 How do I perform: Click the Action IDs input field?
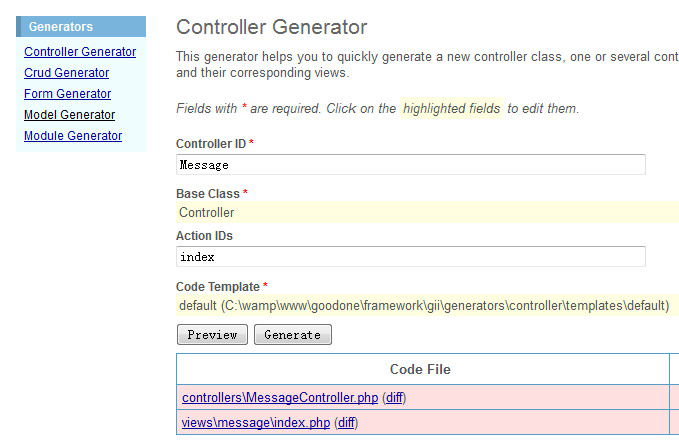click(411, 256)
